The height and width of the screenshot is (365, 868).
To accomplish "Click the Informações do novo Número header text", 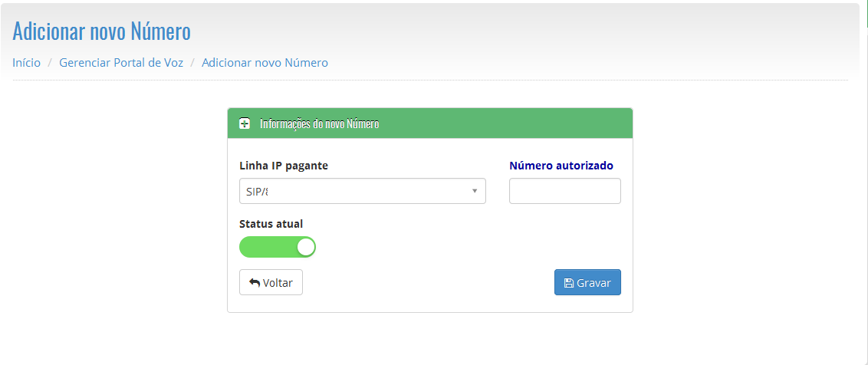I will point(319,123).
